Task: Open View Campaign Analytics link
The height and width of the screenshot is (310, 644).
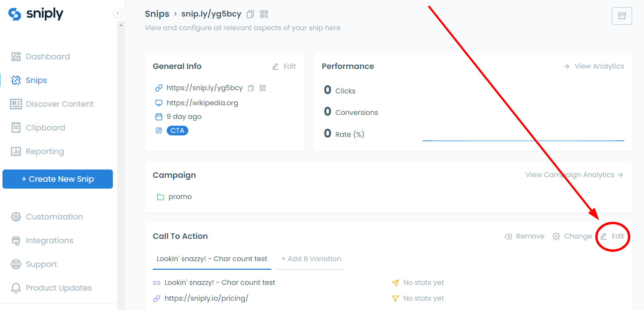Action: point(574,175)
